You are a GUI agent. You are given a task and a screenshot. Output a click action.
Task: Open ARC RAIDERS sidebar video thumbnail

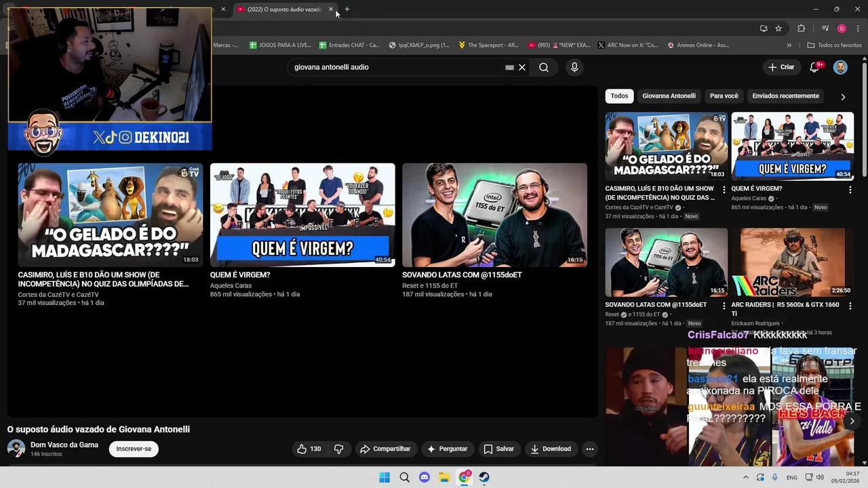(792, 262)
